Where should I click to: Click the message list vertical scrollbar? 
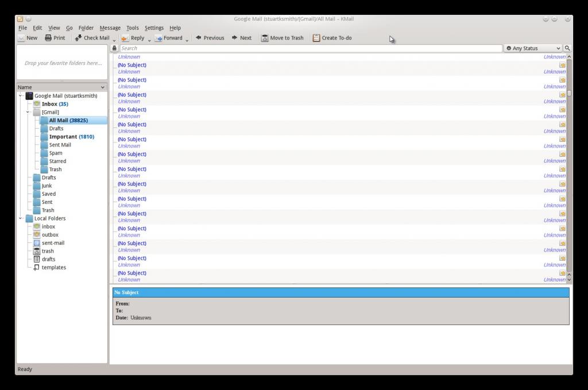569,172
